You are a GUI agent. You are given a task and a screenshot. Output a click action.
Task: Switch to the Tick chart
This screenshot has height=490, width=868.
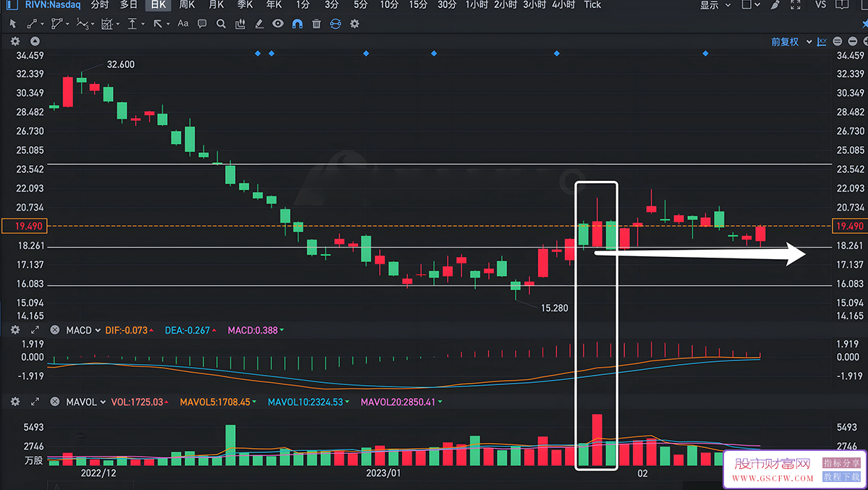592,5
